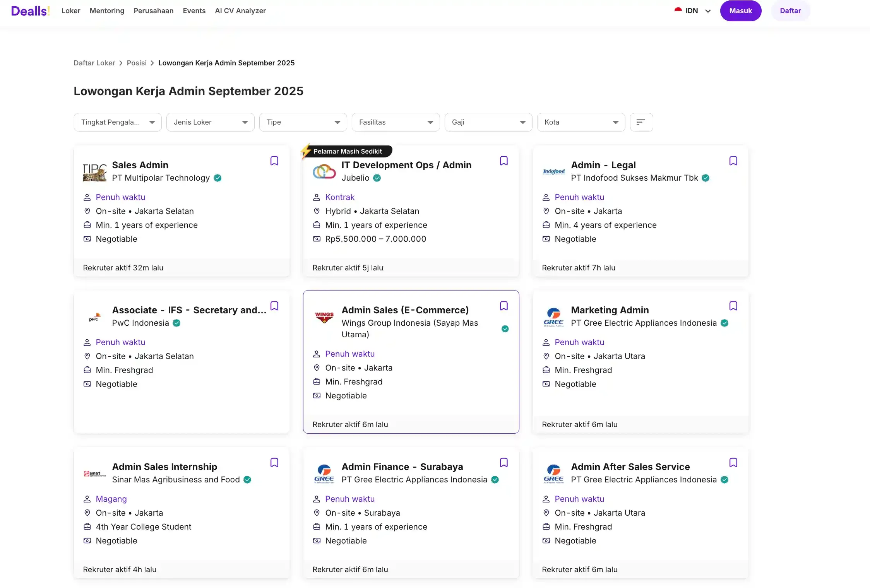Image resolution: width=870 pixels, height=588 pixels.
Task: Click the Gree logo on Marketing Admin card
Action: pos(553,317)
